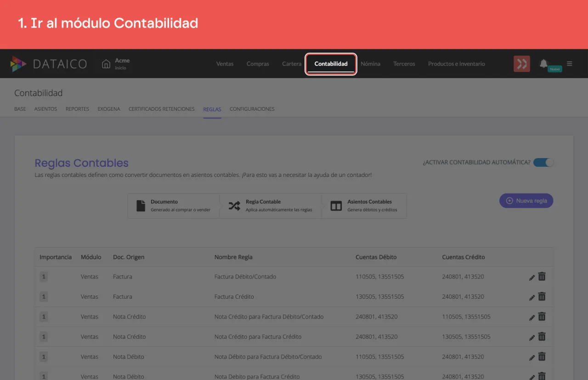The image size is (588, 380).
Task: Edit the Nota Débito para Factura Débito/Contado rule
Action: pyautogui.click(x=532, y=357)
